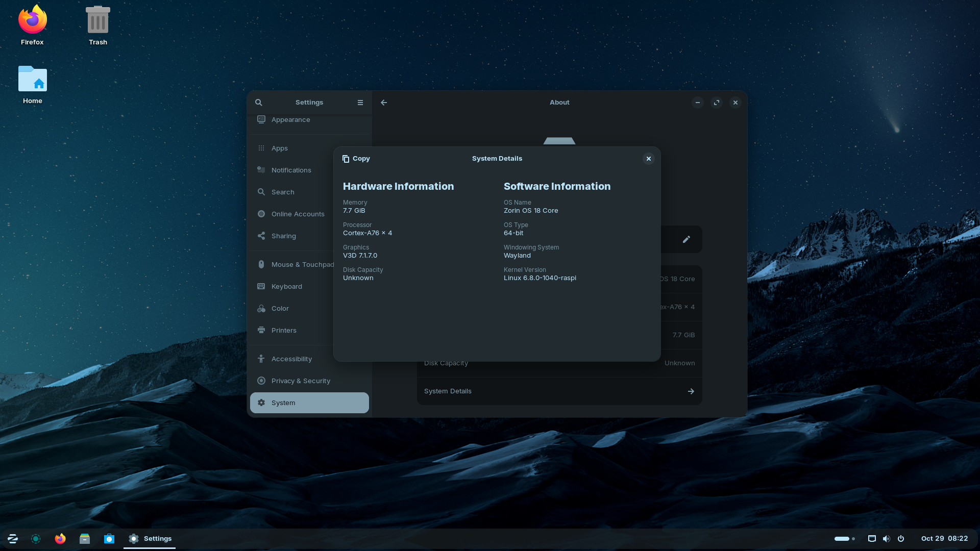Open Keyboard settings in the sidebar
The image size is (980, 551).
[286, 287]
